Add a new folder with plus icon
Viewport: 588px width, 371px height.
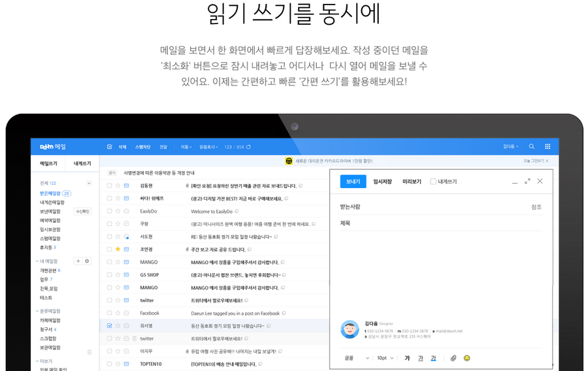point(78,261)
